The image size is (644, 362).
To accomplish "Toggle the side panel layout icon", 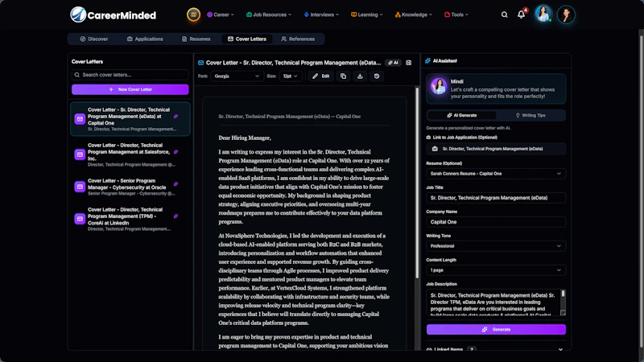I will tap(409, 63).
